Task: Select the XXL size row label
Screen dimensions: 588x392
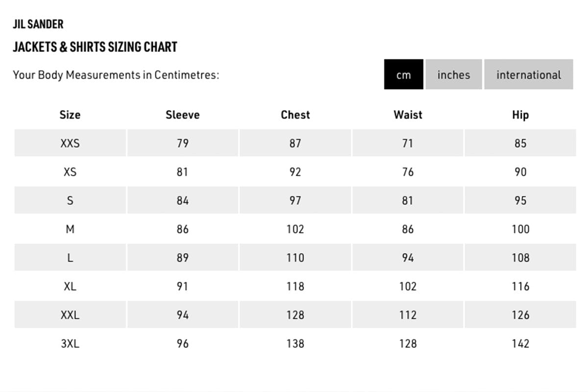Action: 70,315
